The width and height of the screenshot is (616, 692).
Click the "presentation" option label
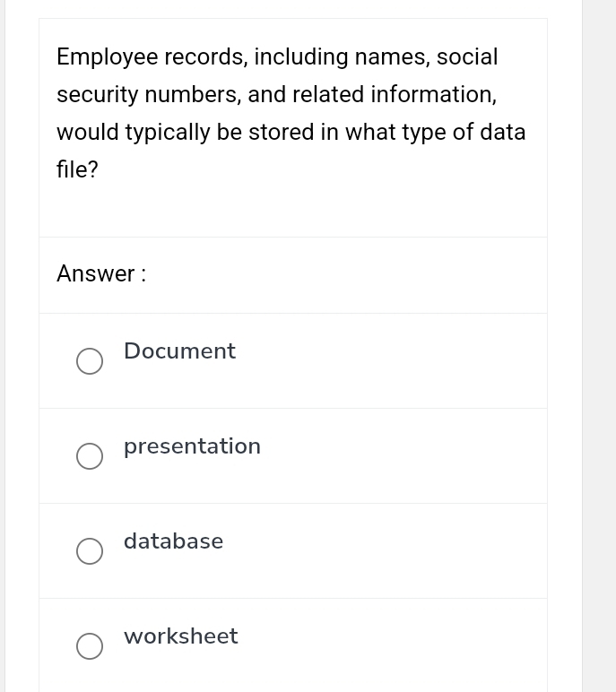click(192, 446)
